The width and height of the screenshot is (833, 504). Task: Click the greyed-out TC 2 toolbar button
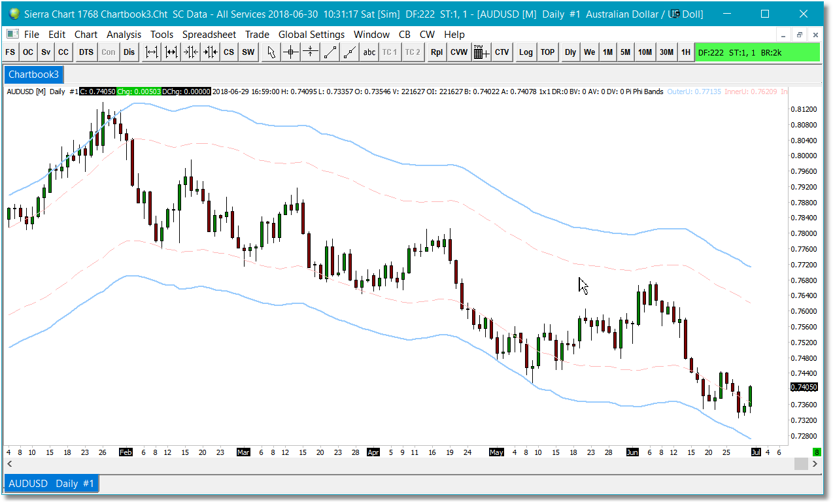[412, 52]
